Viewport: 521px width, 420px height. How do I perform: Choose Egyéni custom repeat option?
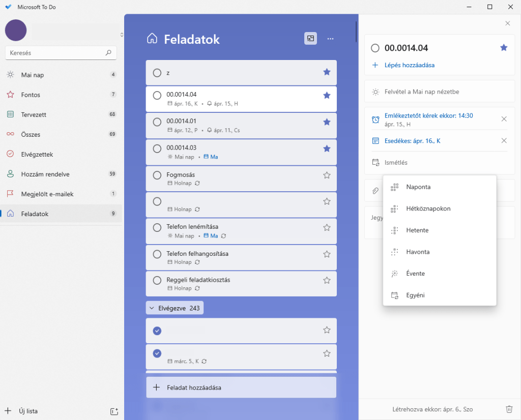[415, 295]
